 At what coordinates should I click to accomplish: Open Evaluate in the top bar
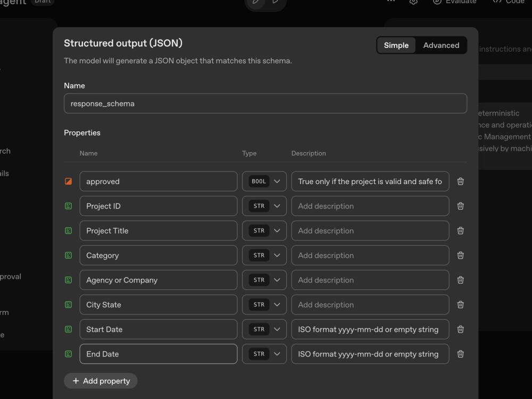pyautogui.click(x=455, y=2)
